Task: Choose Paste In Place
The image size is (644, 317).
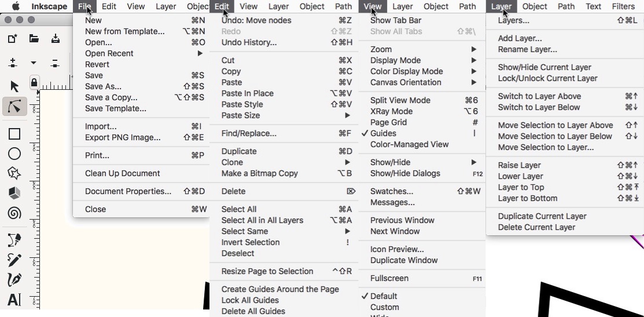Action: pos(284,93)
